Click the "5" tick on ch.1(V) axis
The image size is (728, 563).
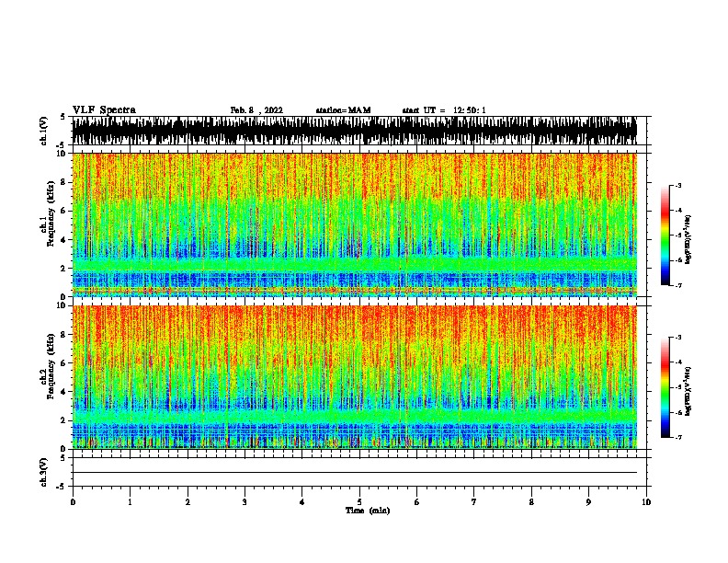(x=63, y=117)
